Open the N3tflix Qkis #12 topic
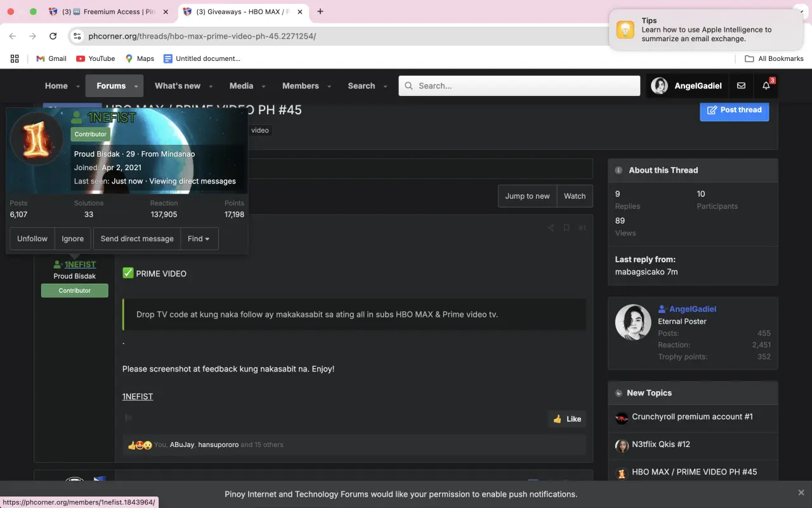Screen dimensions: 812x508 point(661,444)
